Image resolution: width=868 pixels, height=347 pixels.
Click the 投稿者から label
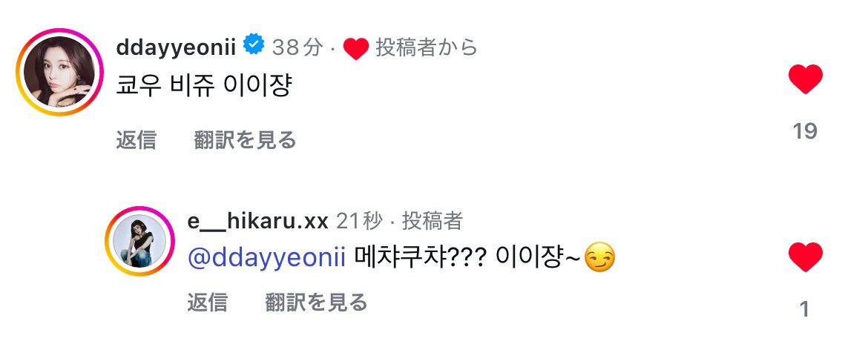point(427,47)
